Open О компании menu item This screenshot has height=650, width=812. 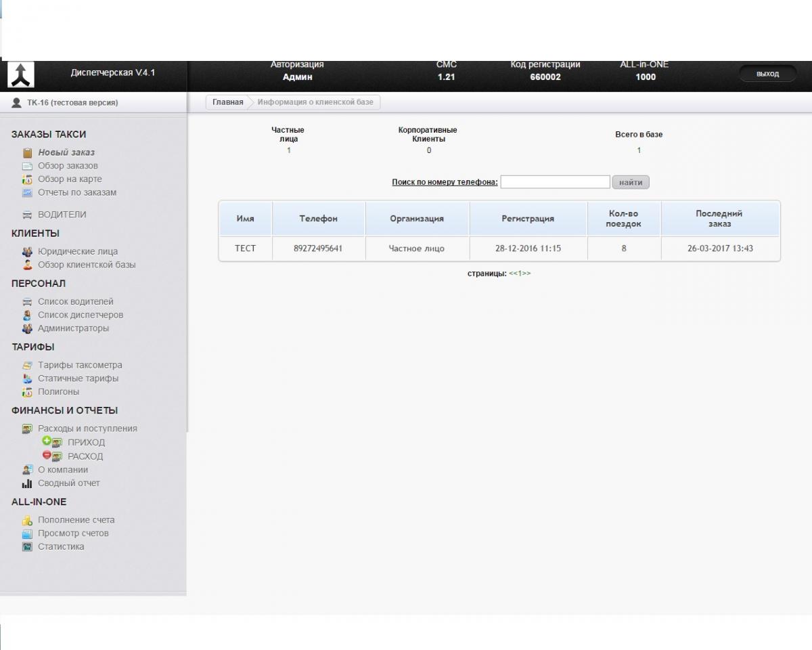pos(63,470)
